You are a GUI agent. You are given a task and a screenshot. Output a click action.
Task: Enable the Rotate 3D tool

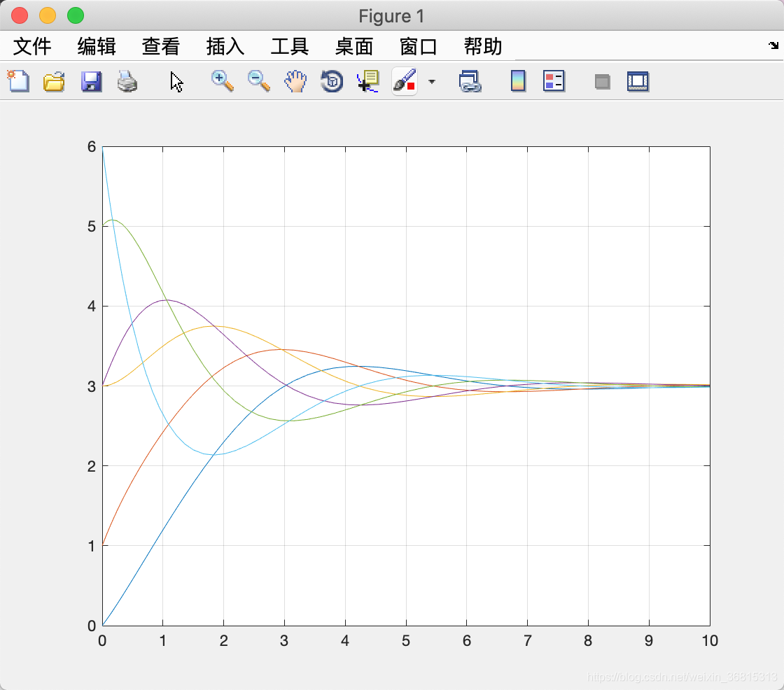point(332,81)
